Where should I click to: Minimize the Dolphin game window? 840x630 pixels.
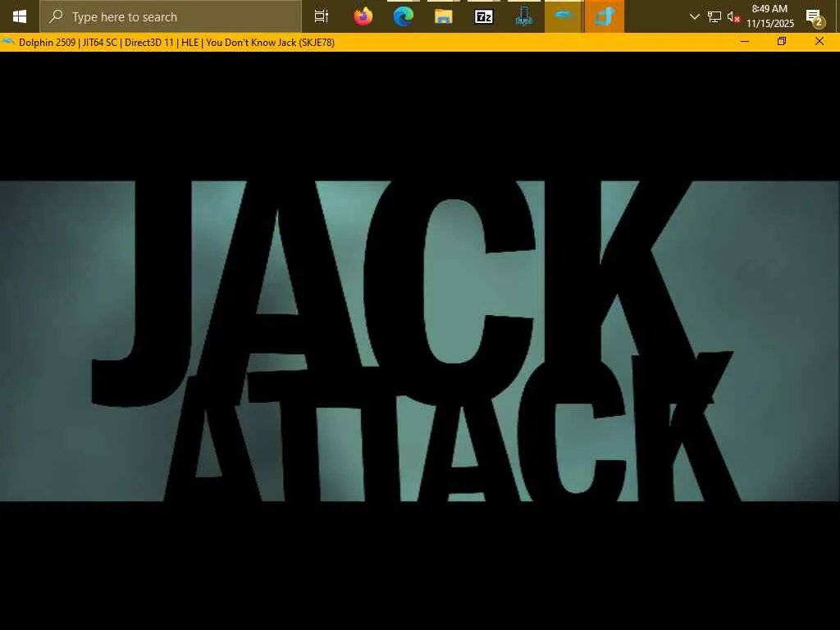(745, 42)
